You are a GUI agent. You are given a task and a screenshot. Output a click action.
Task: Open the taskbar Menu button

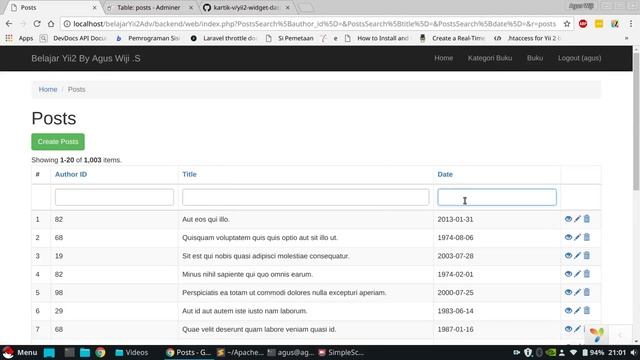point(20,352)
